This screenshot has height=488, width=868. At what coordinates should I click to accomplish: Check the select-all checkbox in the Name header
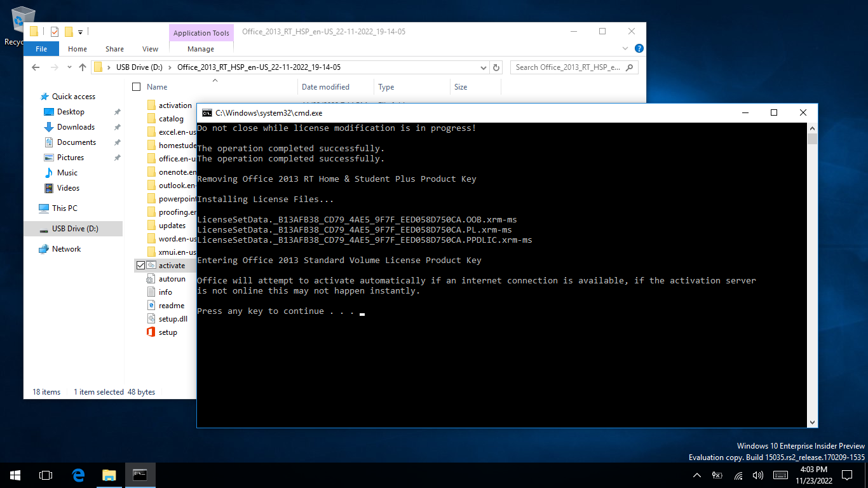[135, 86]
